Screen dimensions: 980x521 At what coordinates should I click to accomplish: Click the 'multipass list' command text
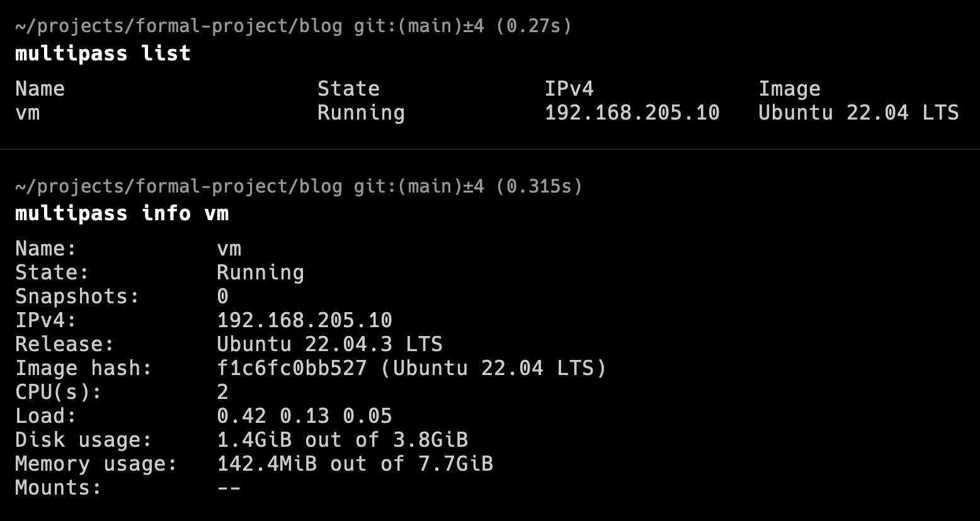(103, 53)
